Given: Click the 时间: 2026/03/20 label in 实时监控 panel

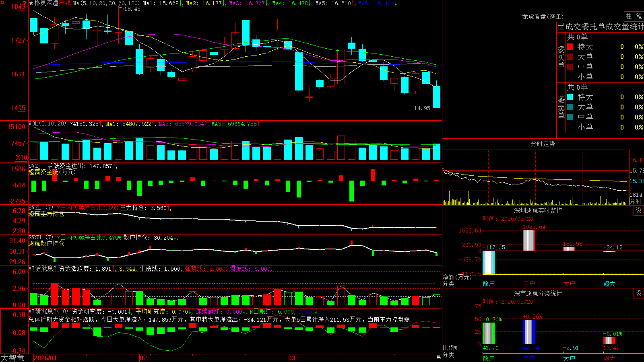Looking at the screenshot, I should coord(508,219).
